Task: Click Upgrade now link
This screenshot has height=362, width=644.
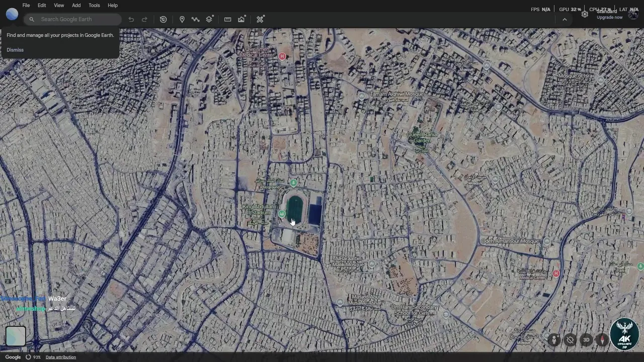Action: (x=609, y=18)
